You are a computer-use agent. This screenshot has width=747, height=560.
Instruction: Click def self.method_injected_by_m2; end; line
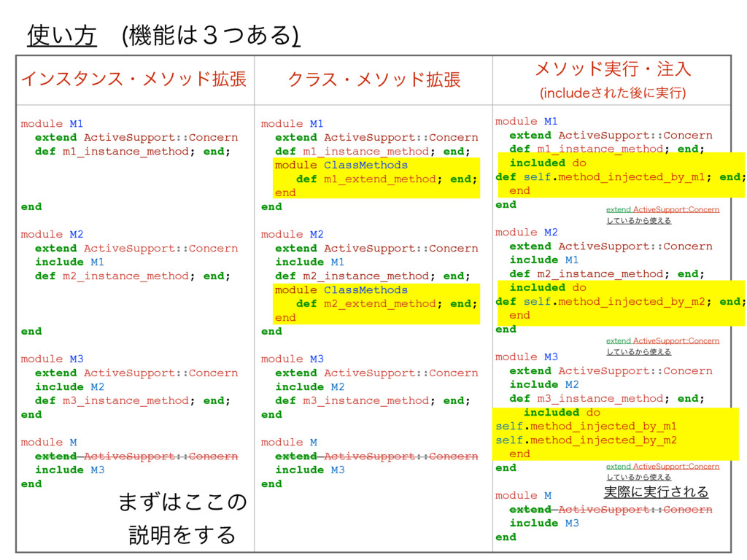pos(621,302)
